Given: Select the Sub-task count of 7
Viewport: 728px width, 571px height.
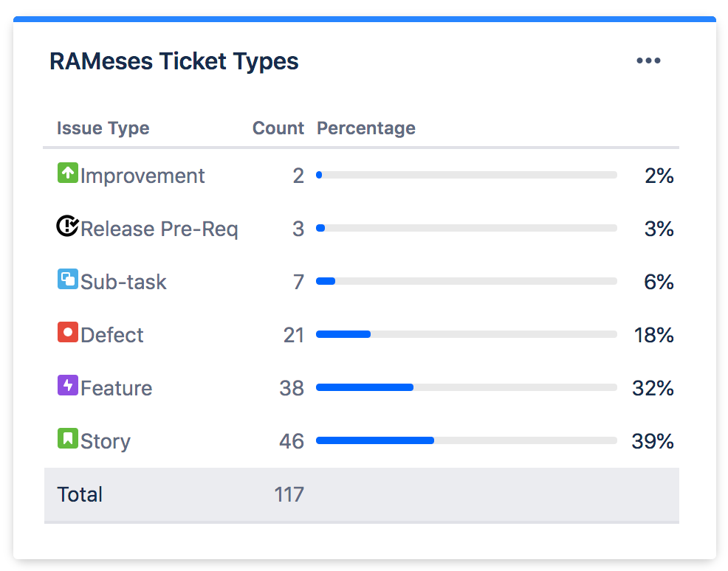Looking at the screenshot, I should 298,282.
